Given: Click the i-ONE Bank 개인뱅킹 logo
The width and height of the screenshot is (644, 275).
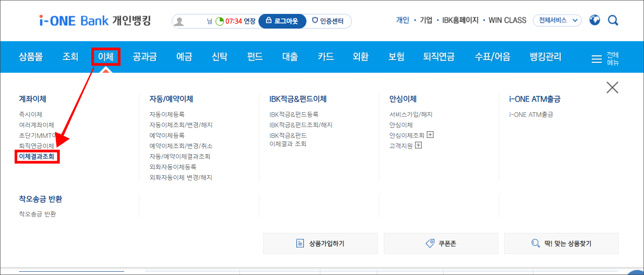Looking at the screenshot, I should pyautogui.click(x=95, y=21).
